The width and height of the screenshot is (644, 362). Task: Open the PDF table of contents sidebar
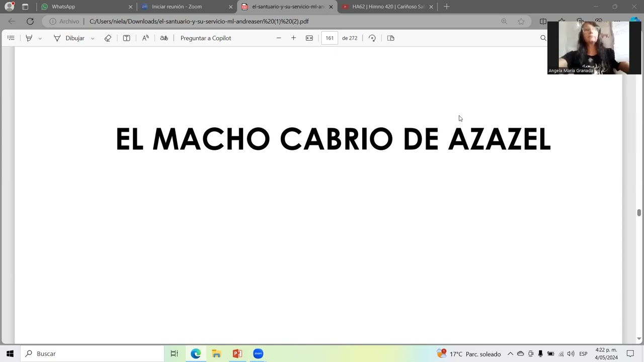tap(11, 38)
